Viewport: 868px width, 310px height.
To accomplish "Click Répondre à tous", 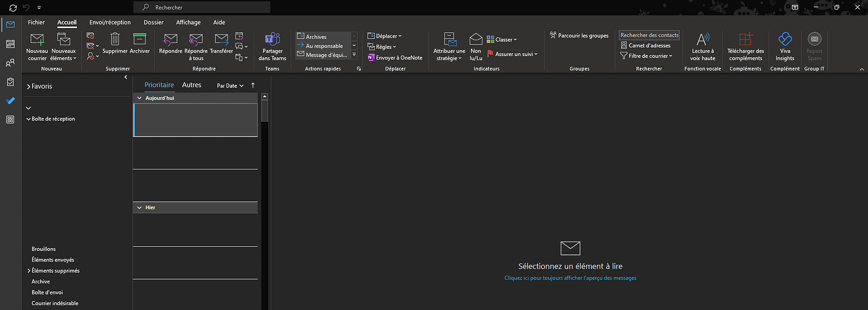I will tap(196, 46).
